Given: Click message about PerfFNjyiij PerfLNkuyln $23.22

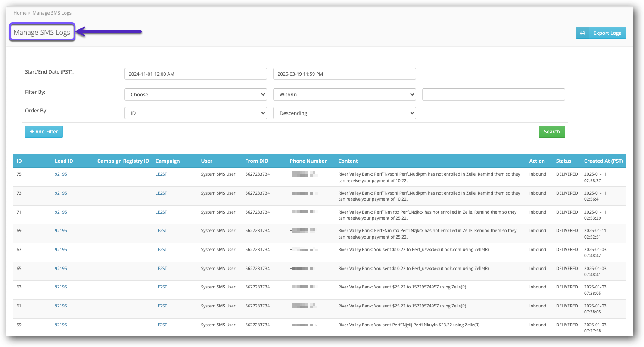Looking at the screenshot, I should [409, 325].
